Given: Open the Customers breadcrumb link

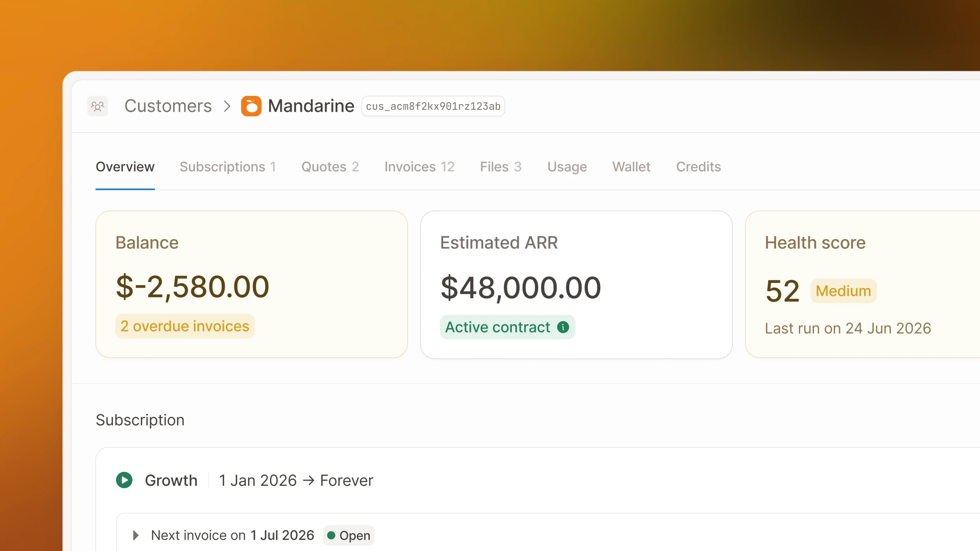Looking at the screenshot, I should click(x=168, y=106).
